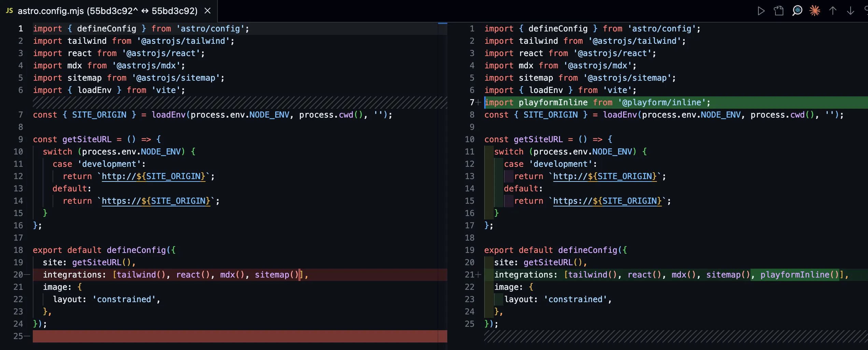Click the Open File icon in toolbar
The height and width of the screenshot is (350, 868).
(x=779, y=11)
